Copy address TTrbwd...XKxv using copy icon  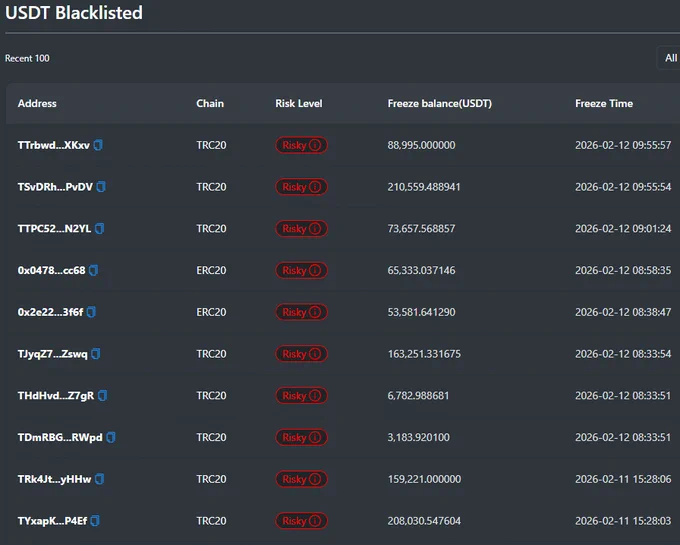click(x=98, y=145)
